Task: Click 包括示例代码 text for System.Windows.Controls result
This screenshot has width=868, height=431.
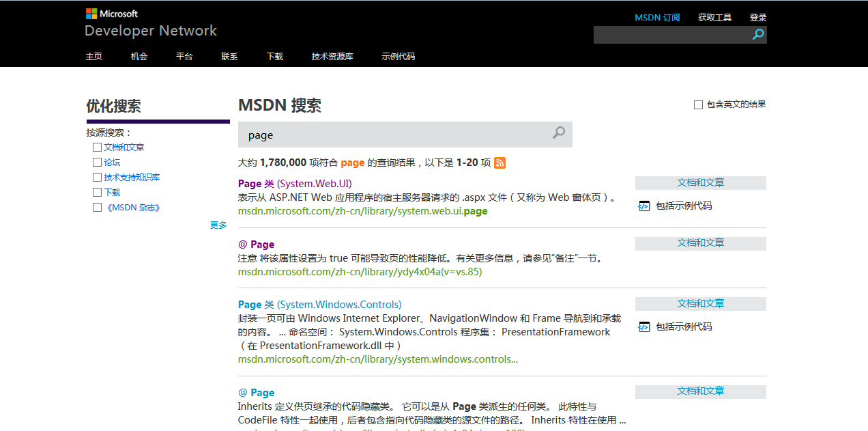Action: [x=684, y=326]
